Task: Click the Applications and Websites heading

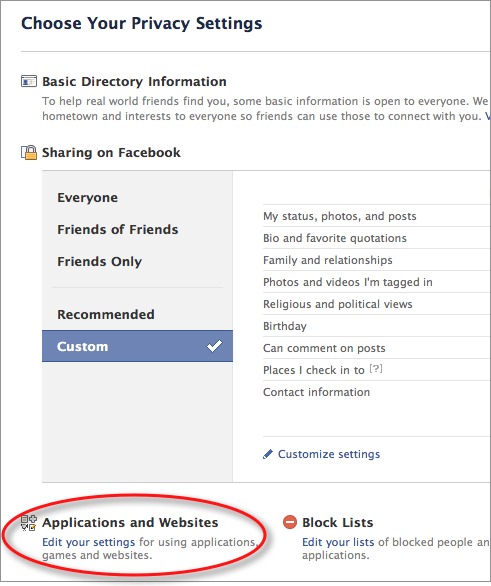Action: coord(130,522)
